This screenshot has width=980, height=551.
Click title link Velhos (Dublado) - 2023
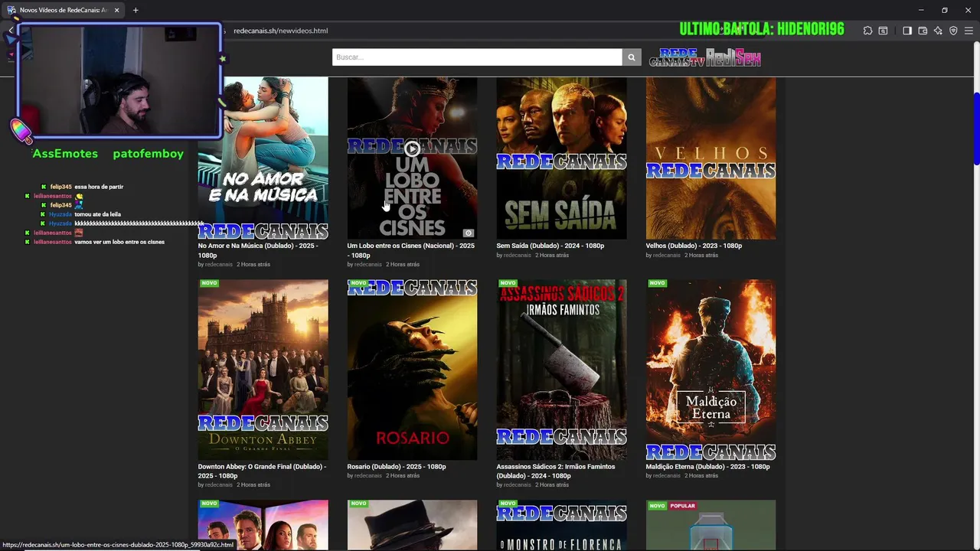click(694, 246)
